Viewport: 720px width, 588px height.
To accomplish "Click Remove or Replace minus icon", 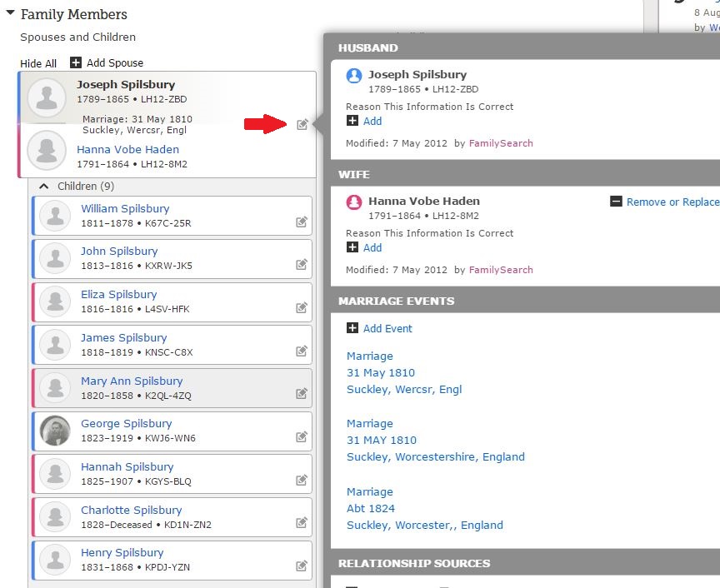I will click(616, 202).
